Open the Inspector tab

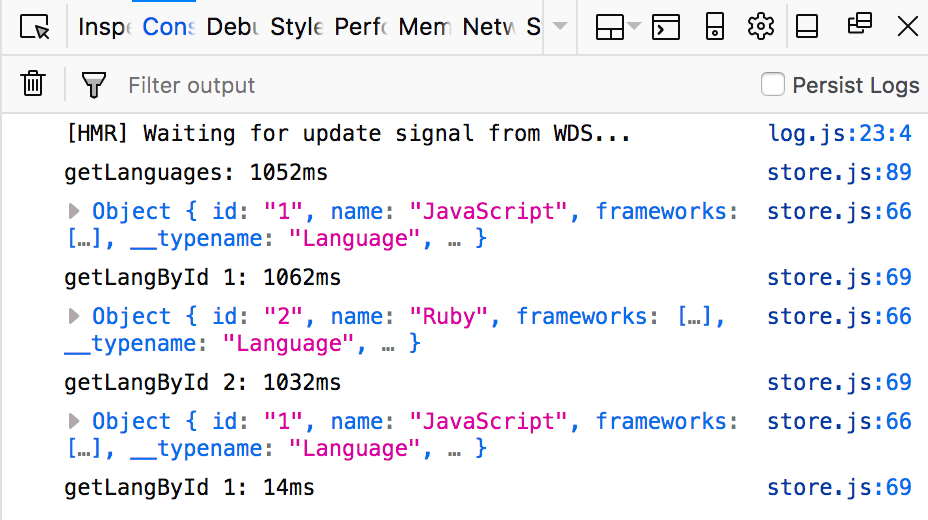click(104, 27)
